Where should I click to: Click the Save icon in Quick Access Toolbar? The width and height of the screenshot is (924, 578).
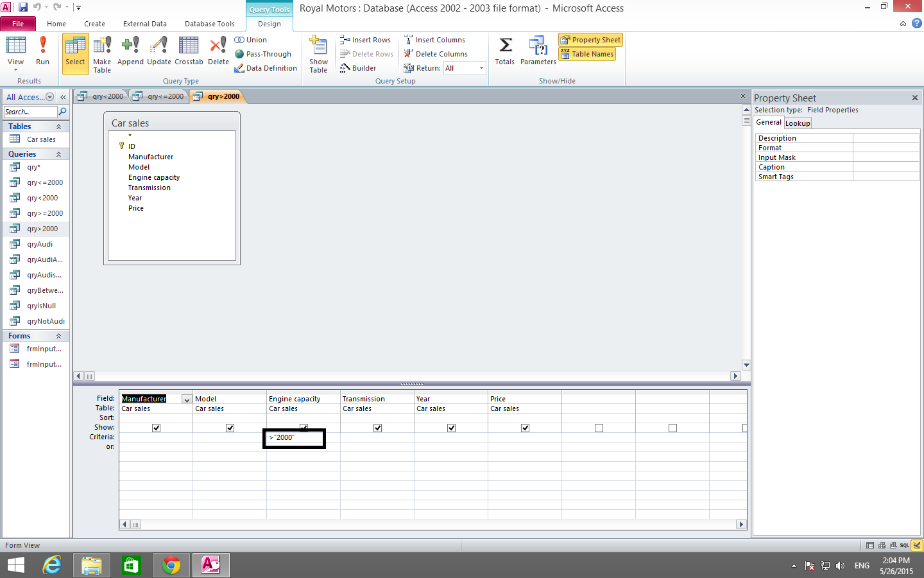[23, 7]
